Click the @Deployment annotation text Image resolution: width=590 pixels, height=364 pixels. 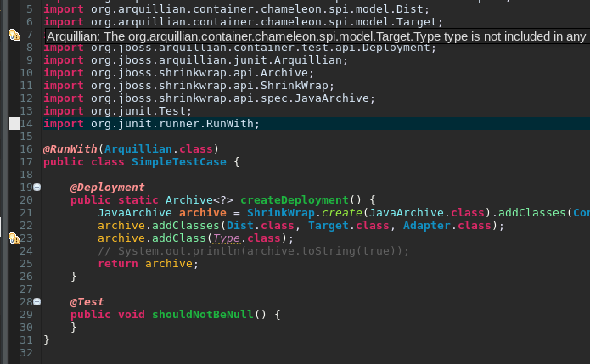click(x=108, y=188)
